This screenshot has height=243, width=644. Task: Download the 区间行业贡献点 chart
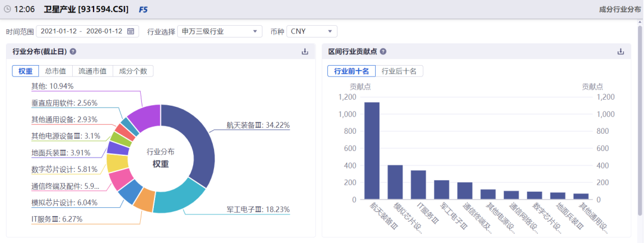(x=620, y=52)
